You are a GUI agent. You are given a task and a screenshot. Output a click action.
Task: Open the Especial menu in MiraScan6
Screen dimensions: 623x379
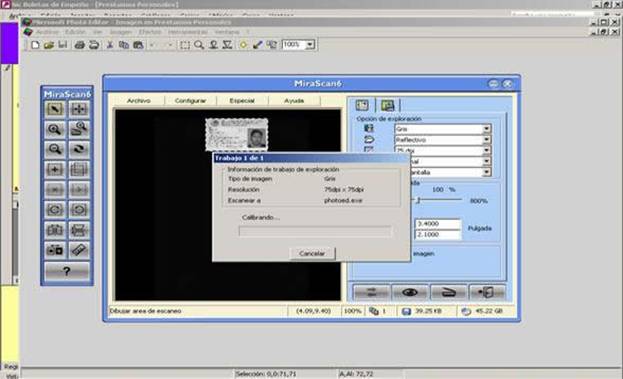[242, 101]
